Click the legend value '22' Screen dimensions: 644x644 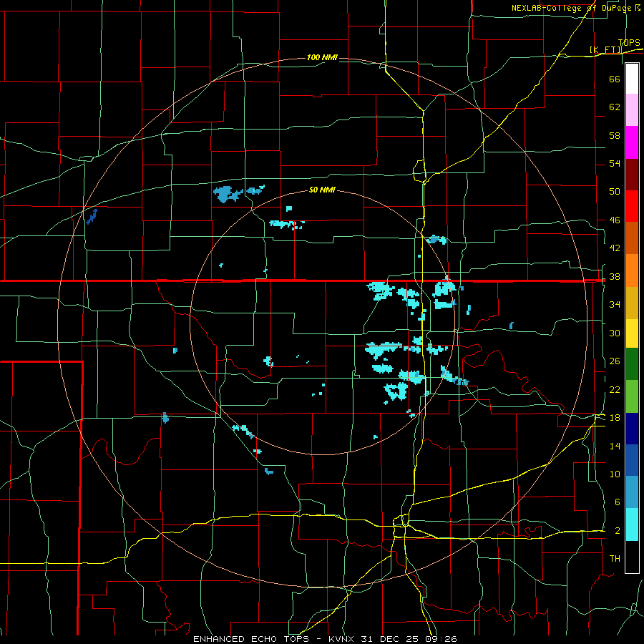point(615,389)
